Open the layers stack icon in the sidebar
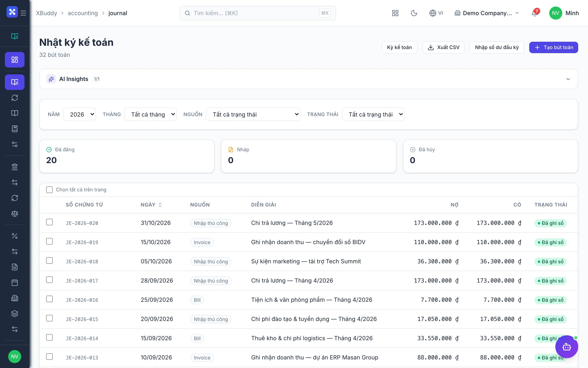Screen dimensions: 588x368 click(x=14, y=314)
